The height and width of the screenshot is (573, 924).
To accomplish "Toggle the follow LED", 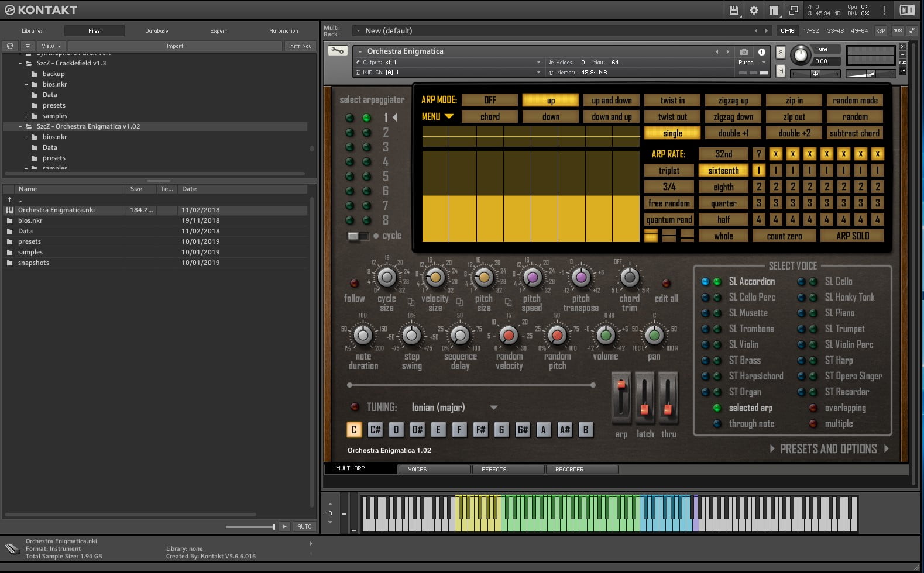I will point(354,283).
